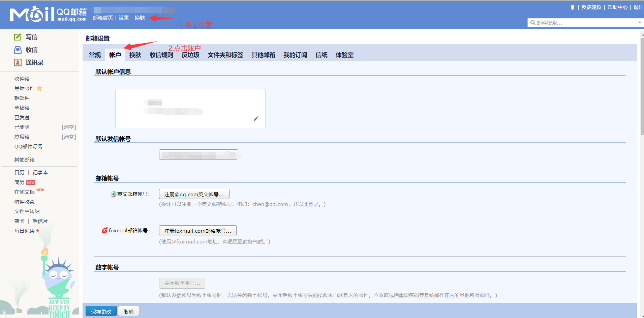Open 明信片 in sidebar
This screenshot has width=644, height=318.
40,221
